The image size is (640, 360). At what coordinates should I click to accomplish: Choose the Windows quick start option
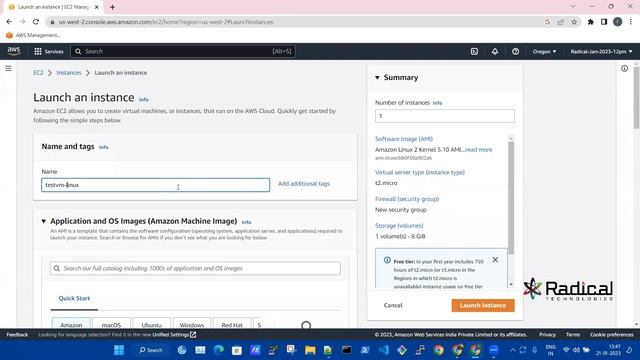point(192,324)
